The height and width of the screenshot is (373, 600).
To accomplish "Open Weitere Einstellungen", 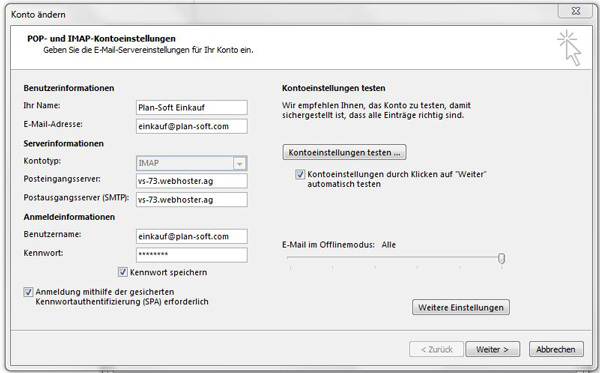I will 461,307.
